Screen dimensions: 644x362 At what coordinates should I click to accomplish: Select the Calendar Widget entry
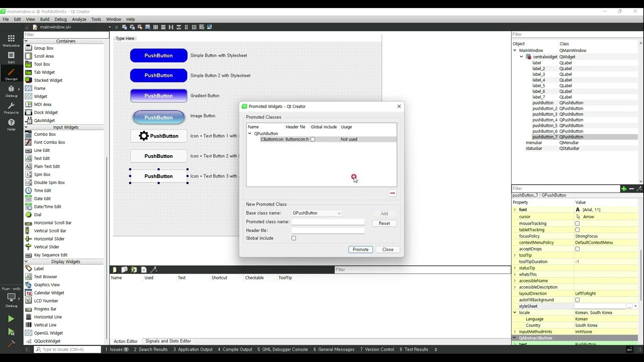pos(49,293)
